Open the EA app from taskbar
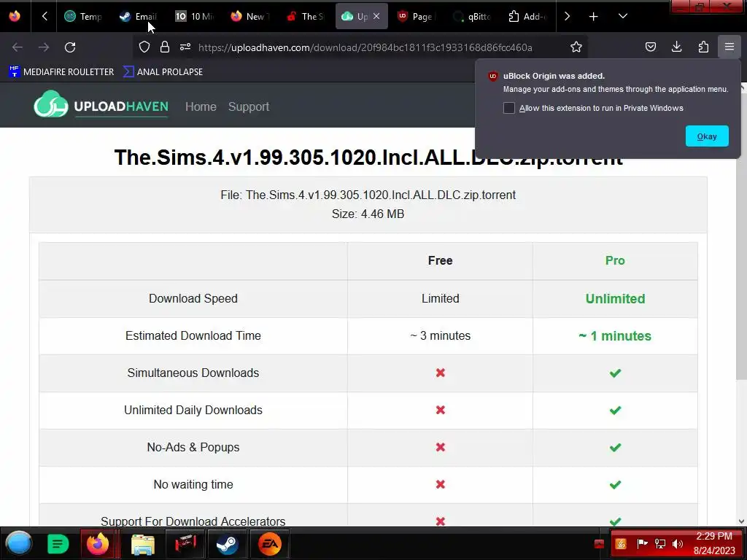The height and width of the screenshot is (560, 747). coord(270,544)
